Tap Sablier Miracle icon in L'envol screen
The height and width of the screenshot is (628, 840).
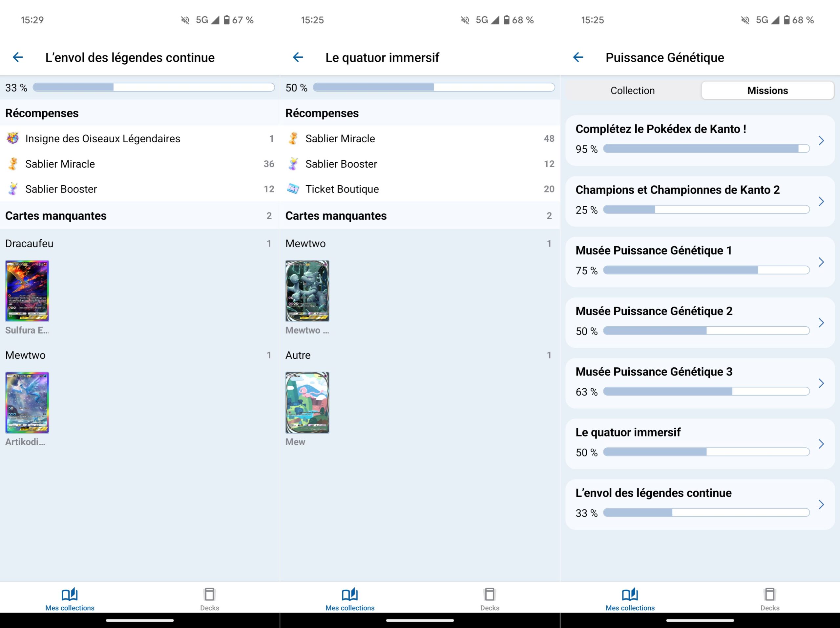coord(13,164)
